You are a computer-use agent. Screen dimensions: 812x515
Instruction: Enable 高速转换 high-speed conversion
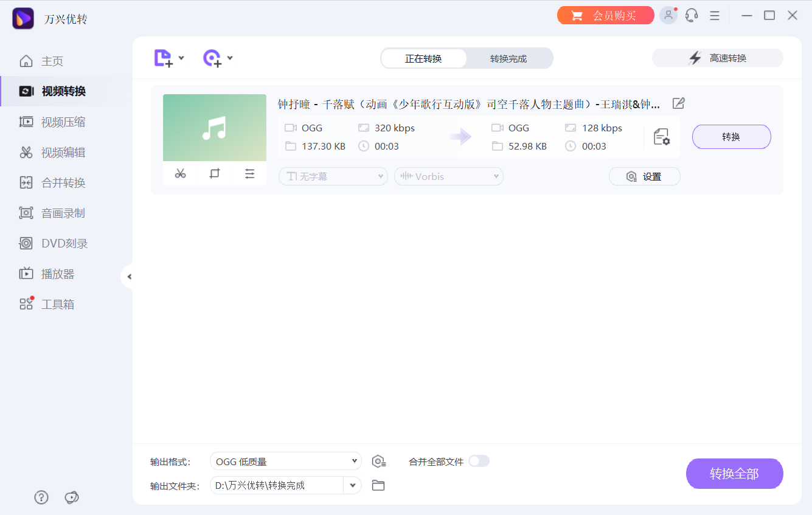click(717, 58)
